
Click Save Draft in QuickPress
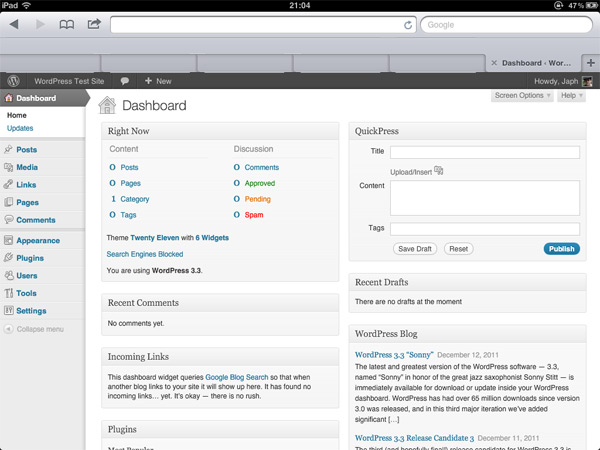[415, 249]
